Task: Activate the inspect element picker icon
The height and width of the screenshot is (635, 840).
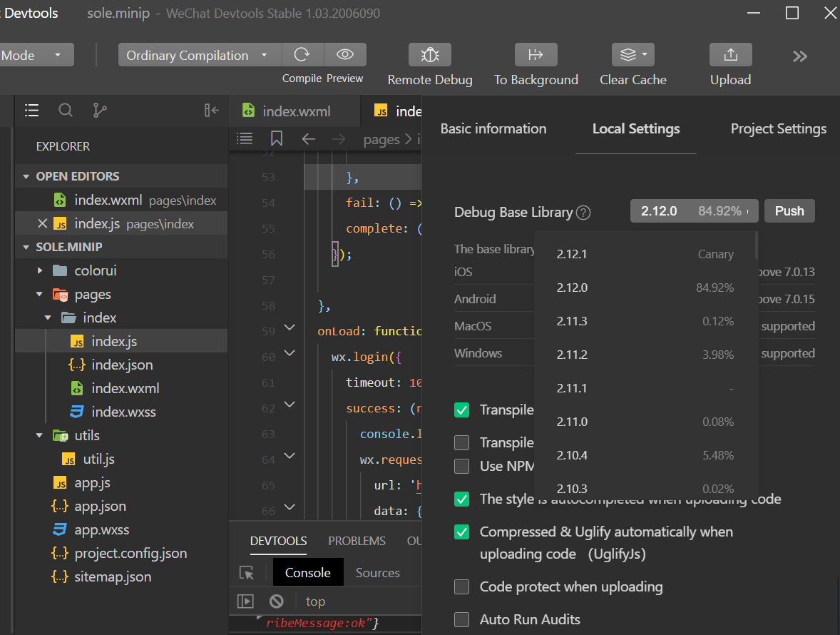Action: [x=247, y=573]
